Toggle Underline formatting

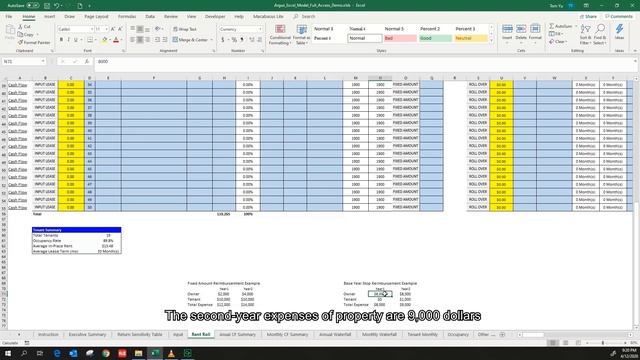click(76, 40)
